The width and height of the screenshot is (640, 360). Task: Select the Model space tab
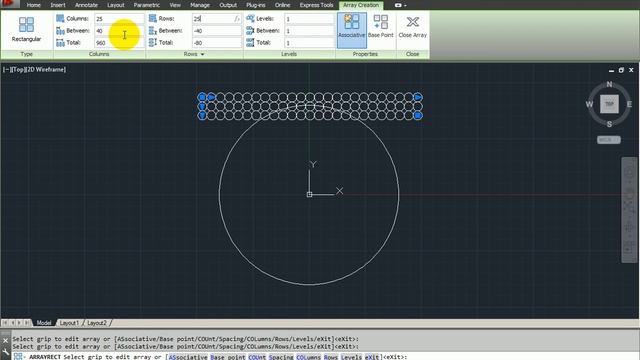44,323
